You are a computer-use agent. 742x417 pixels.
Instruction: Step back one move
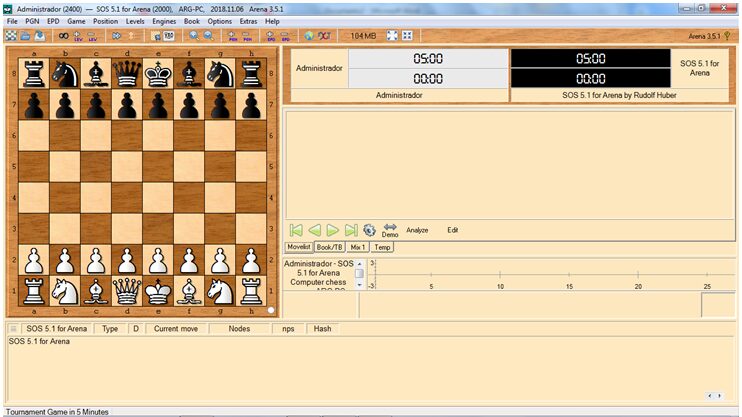point(314,231)
